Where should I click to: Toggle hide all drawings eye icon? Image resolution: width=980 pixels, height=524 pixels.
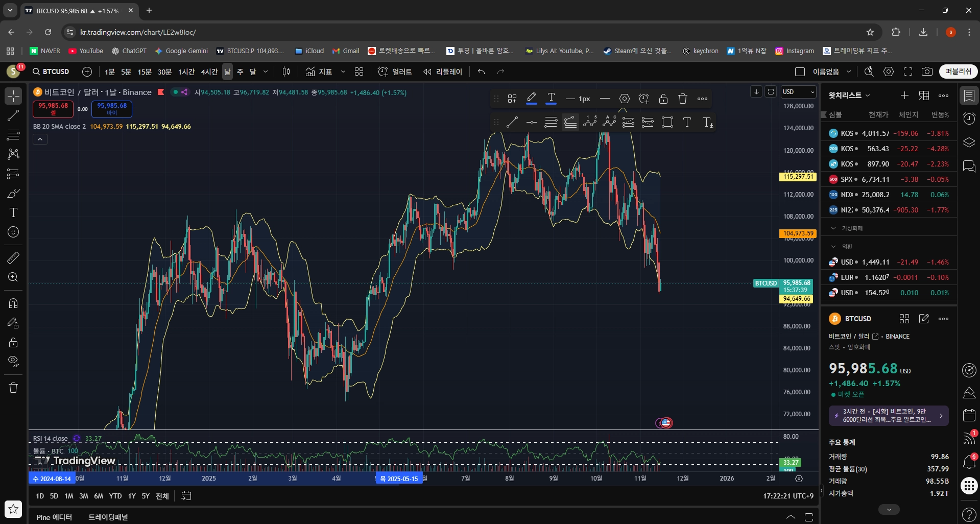tap(13, 362)
